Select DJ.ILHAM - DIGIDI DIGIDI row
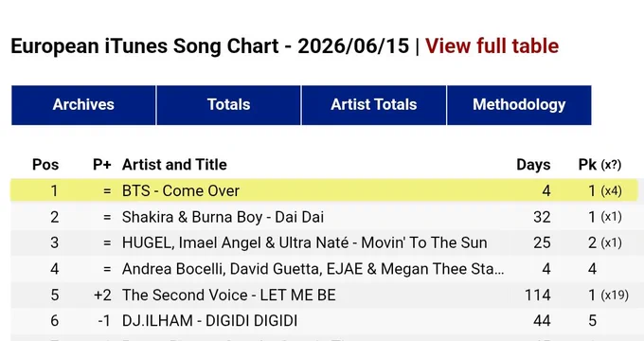This screenshot has width=644, height=341. tap(324, 321)
